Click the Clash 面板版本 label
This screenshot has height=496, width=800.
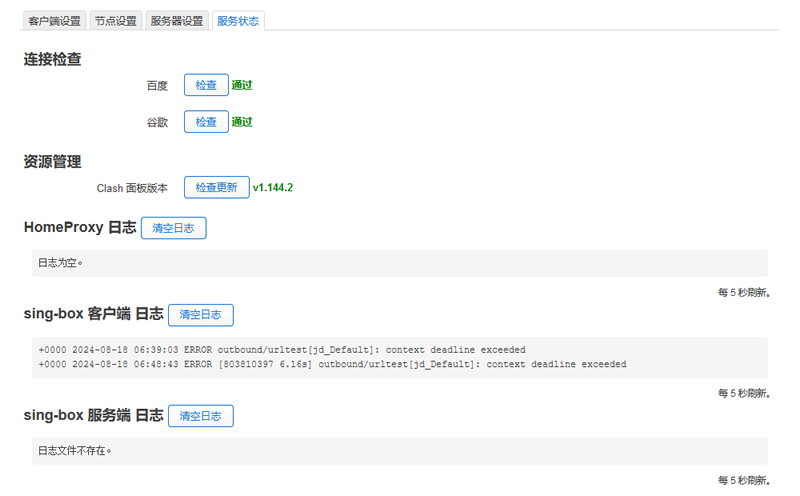click(132, 188)
